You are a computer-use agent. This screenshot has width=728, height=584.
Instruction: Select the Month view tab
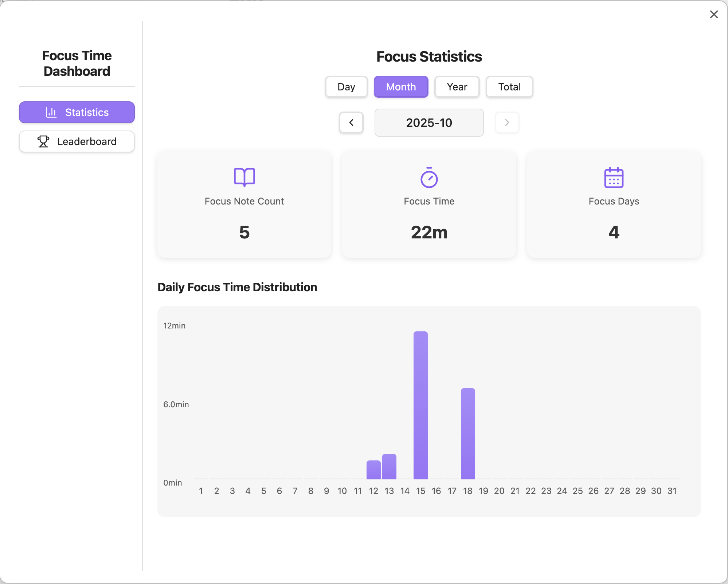(401, 87)
